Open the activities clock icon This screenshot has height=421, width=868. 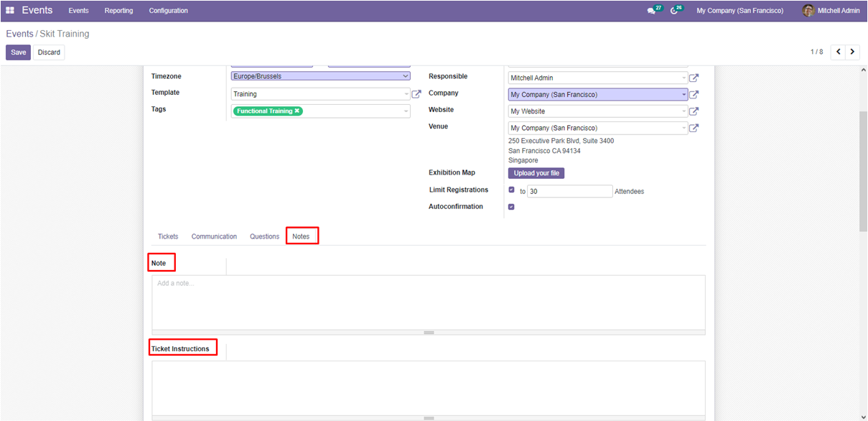click(674, 11)
